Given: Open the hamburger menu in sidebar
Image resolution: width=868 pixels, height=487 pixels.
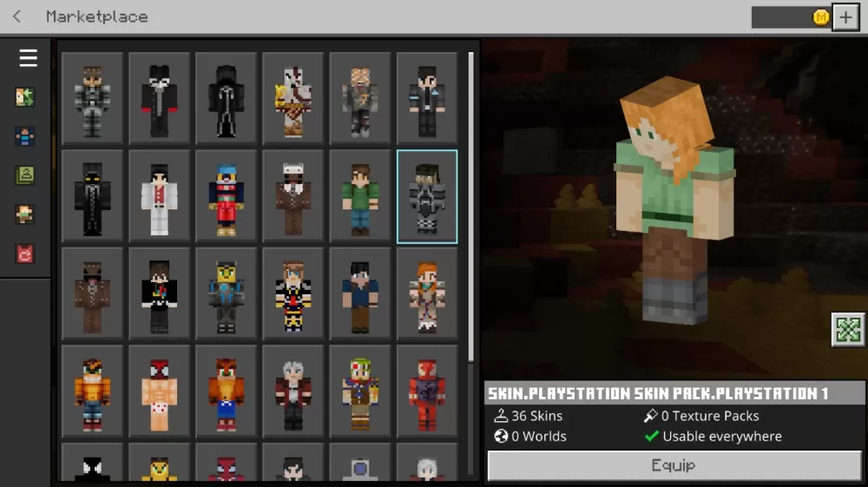Looking at the screenshot, I should tap(28, 57).
